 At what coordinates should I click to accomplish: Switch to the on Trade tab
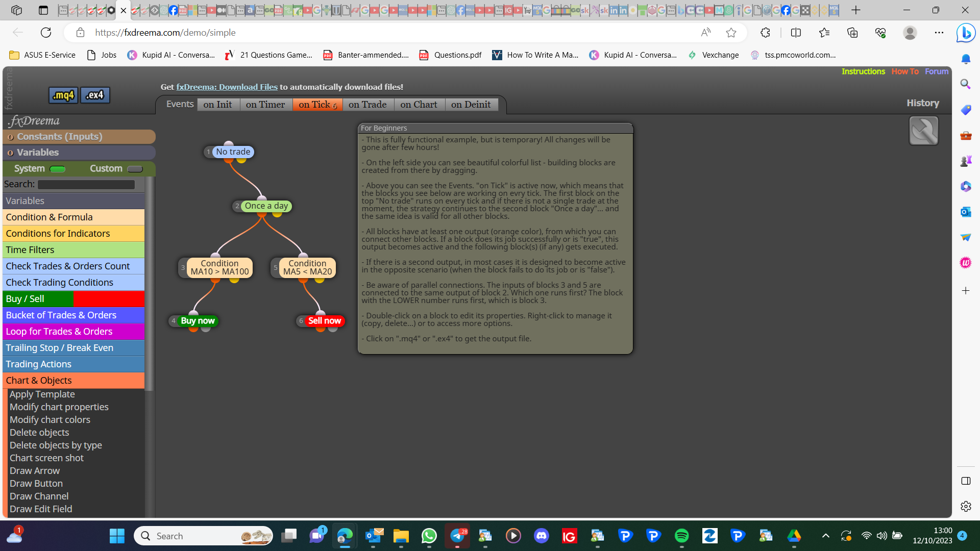[x=367, y=105]
